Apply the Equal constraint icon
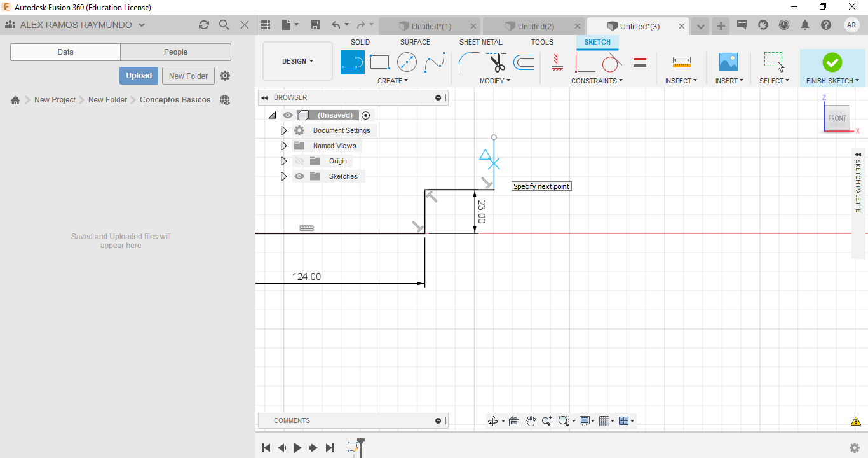The image size is (868, 458). [641, 62]
